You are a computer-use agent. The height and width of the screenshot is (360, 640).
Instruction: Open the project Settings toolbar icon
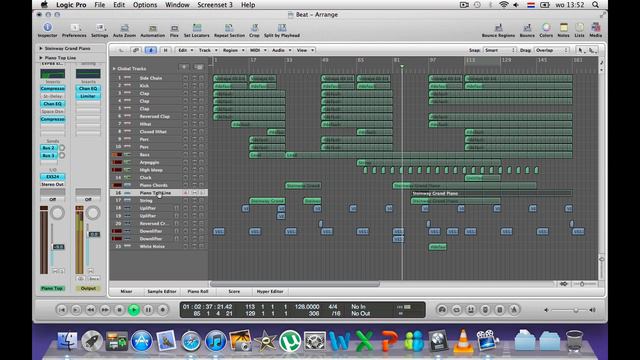click(x=100, y=29)
